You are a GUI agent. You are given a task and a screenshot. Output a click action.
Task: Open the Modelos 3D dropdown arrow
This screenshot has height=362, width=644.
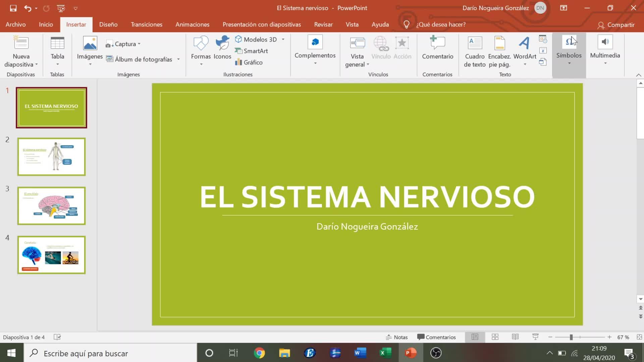(x=283, y=40)
